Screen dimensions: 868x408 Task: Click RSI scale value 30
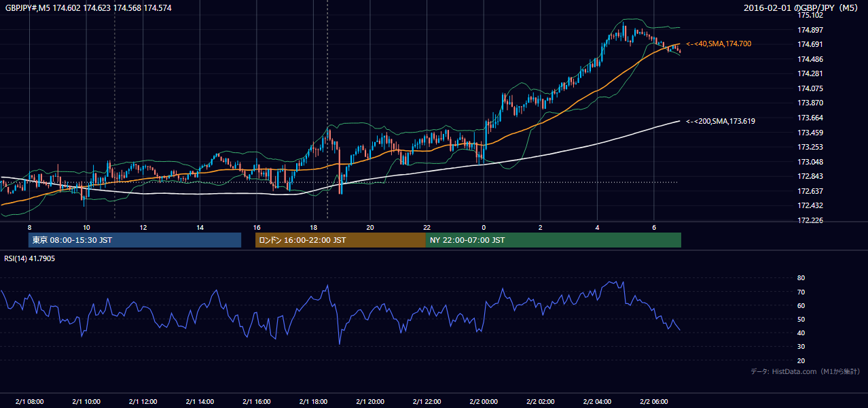tap(801, 347)
